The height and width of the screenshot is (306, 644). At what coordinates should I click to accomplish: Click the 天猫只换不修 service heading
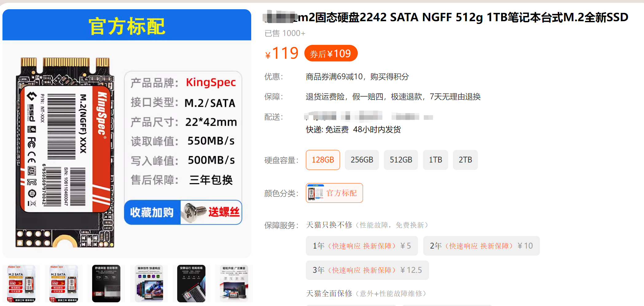pyautogui.click(x=329, y=225)
